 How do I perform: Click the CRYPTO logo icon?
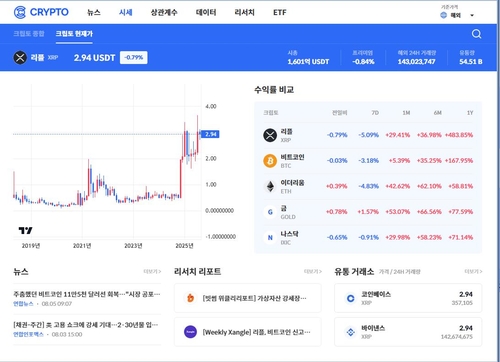click(x=20, y=12)
